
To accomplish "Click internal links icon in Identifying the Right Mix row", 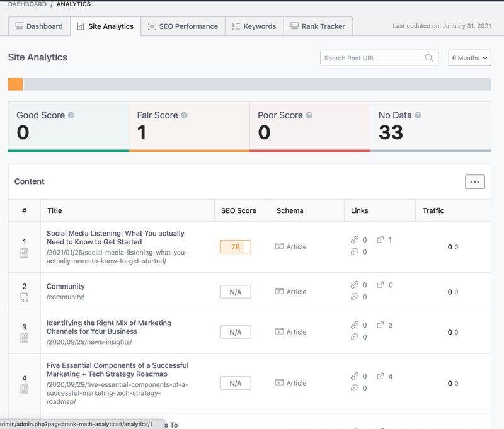I will tap(355, 325).
